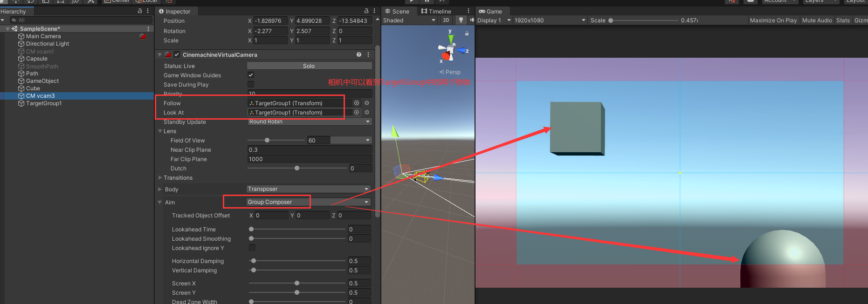Disable the CinemachineVirtualCamera component checkbox
This screenshot has width=868, height=304.
point(177,54)
